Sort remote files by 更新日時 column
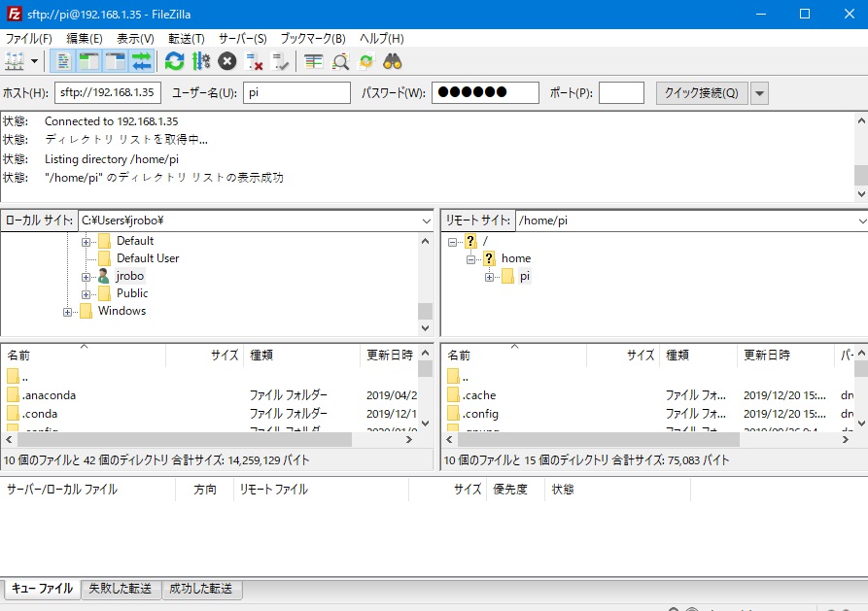 point(785,355)
